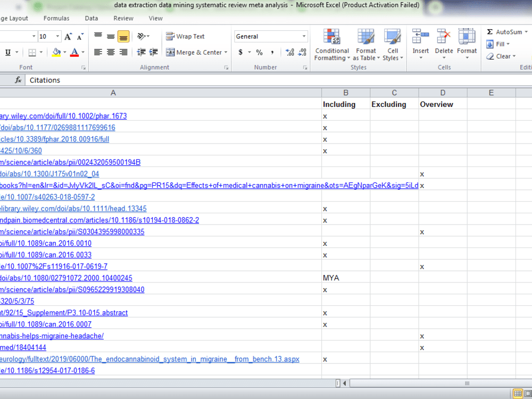Click AutoSum

tap(504, 32)
